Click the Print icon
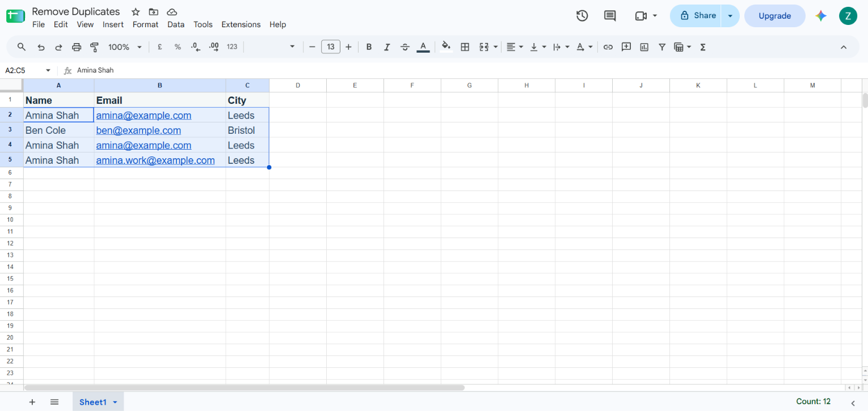Screen dimensions: 868x411 pos(77,47)
